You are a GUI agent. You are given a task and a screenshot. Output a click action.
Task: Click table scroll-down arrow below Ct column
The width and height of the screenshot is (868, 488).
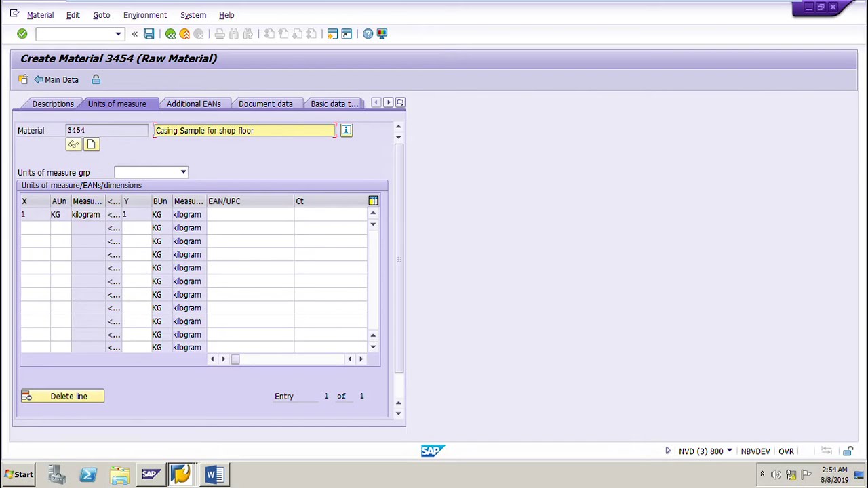372,224
